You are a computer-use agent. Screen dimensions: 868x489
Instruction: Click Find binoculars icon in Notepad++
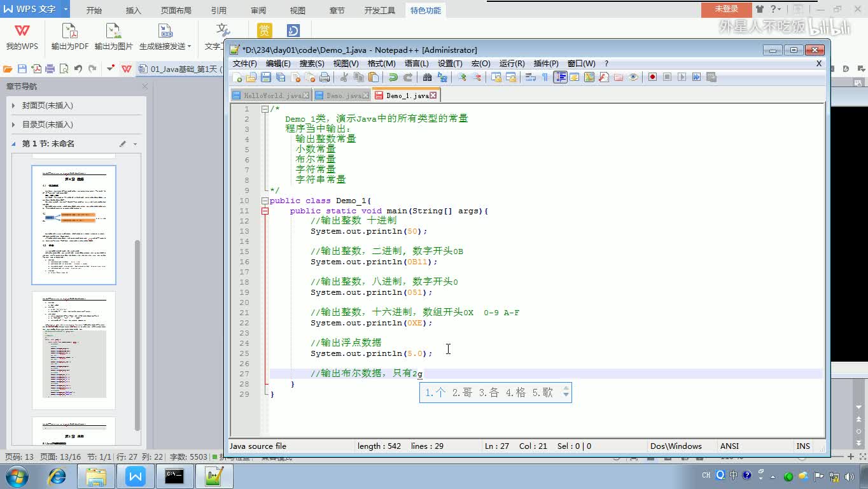pos(428,77)
